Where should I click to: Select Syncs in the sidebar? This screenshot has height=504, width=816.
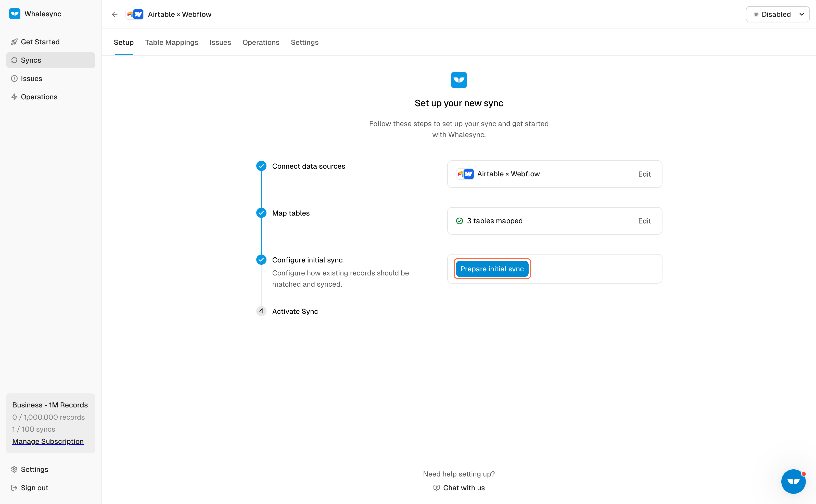[x=51, y=60]
